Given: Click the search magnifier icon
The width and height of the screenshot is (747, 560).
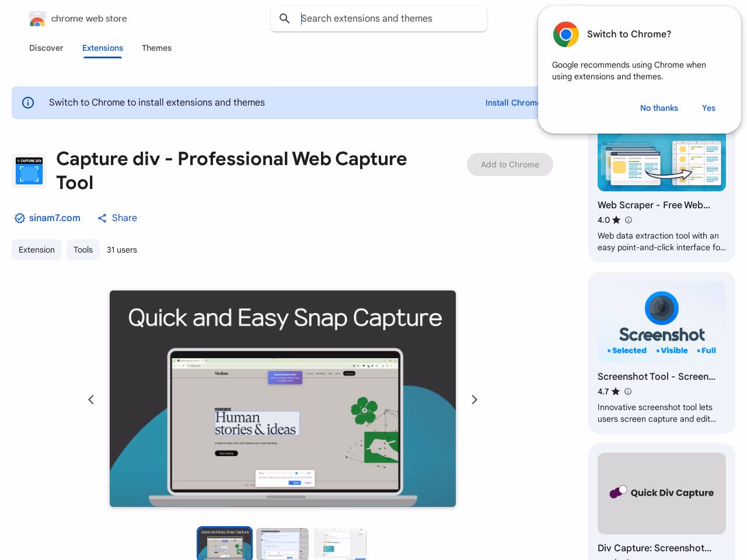Looking at the screenshot, I should tap(285, 19).
